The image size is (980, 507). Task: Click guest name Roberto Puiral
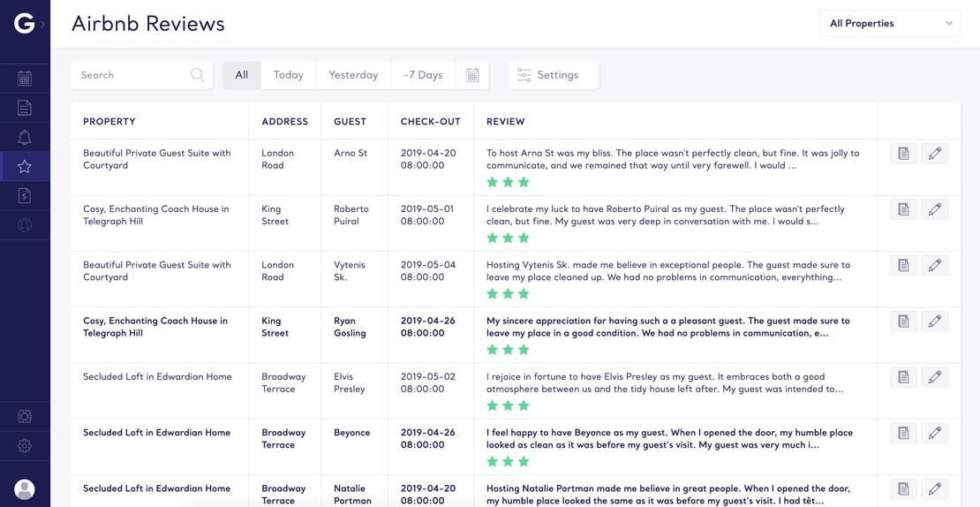351,215
